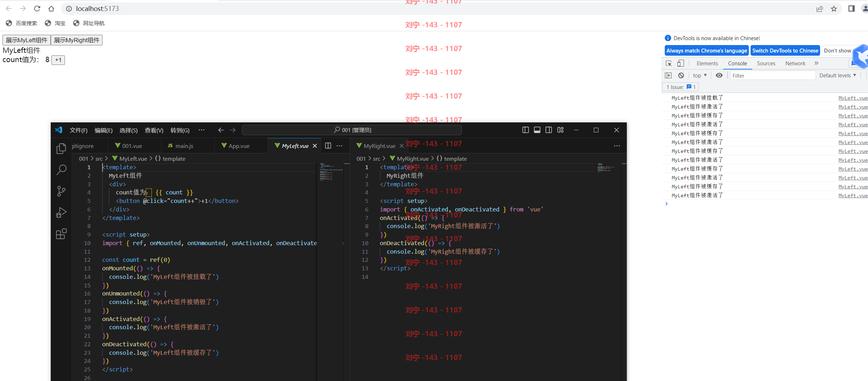Open the 1 Issue indicator
Image resolution: width=868 pixels, height=381 pixels.
680,87
